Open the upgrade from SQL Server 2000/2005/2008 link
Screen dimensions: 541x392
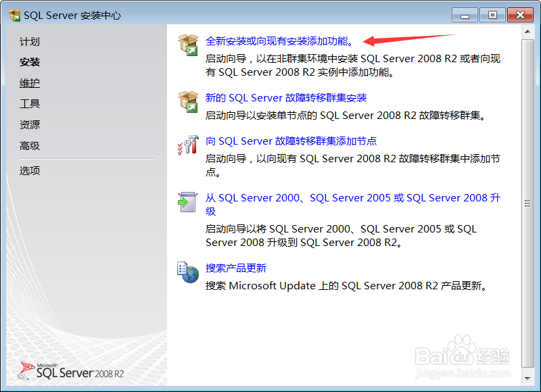[352, 204]
